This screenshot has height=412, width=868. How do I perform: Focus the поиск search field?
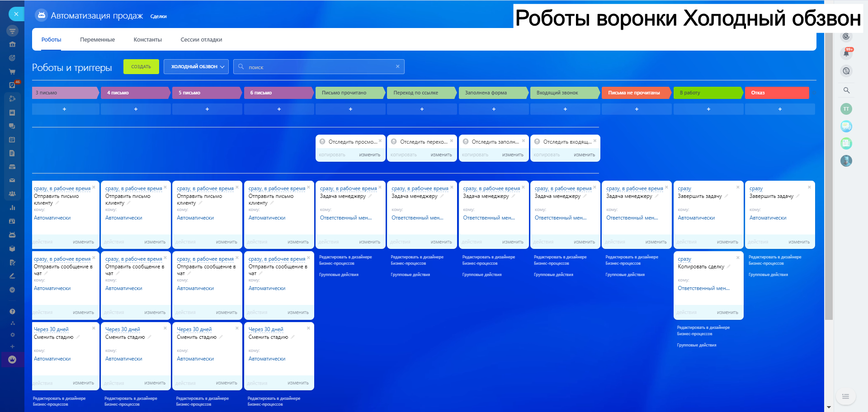tap(319, 66)
